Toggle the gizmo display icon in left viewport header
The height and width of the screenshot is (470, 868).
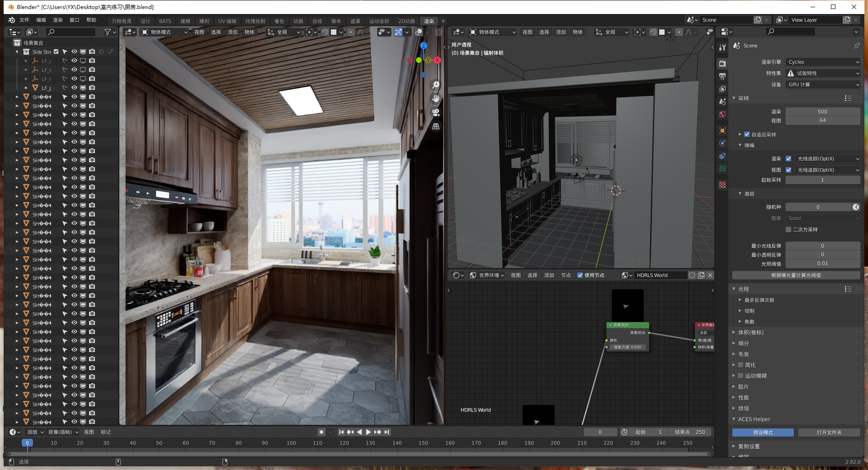pyautogui.click(x=398, y=32)
